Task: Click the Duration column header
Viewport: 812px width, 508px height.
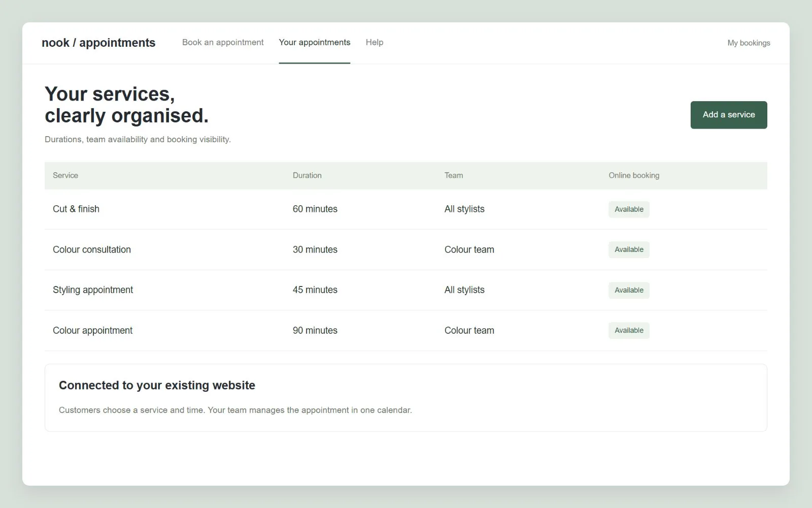Action: pyautogui.click(x=307, y=175)
